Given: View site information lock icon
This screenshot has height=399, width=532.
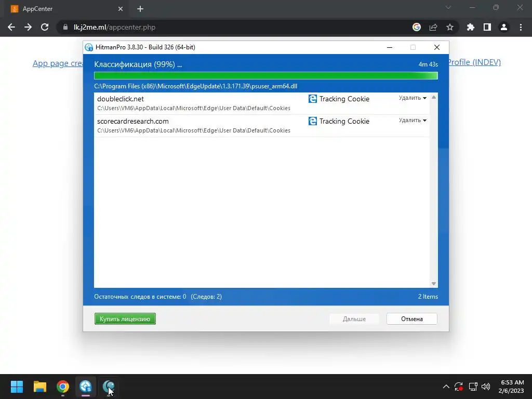Looking at the screenshot, I should [x=65, y=27].
